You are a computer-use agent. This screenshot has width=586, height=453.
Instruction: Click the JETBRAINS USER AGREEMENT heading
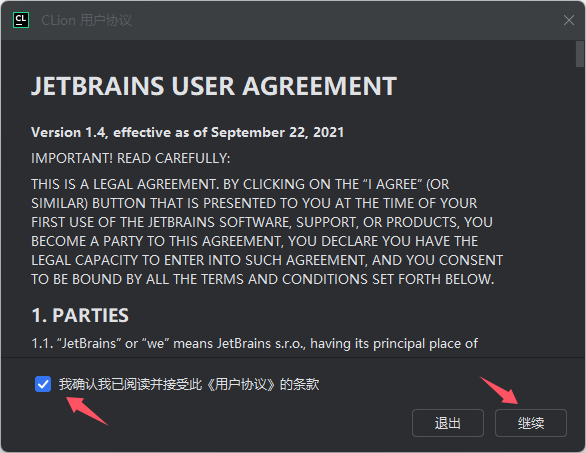[x=214, y=86]
